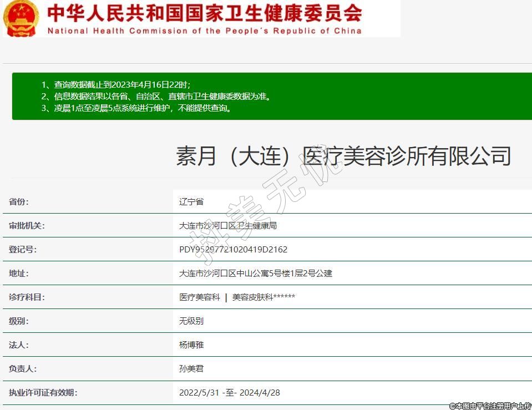Image resolution: width=532 pixels, height=410 pixels.
Task: Click 医疗美容科 in the 诊疗科目 row
Action: pyautogui.click(x=200, y=297)
